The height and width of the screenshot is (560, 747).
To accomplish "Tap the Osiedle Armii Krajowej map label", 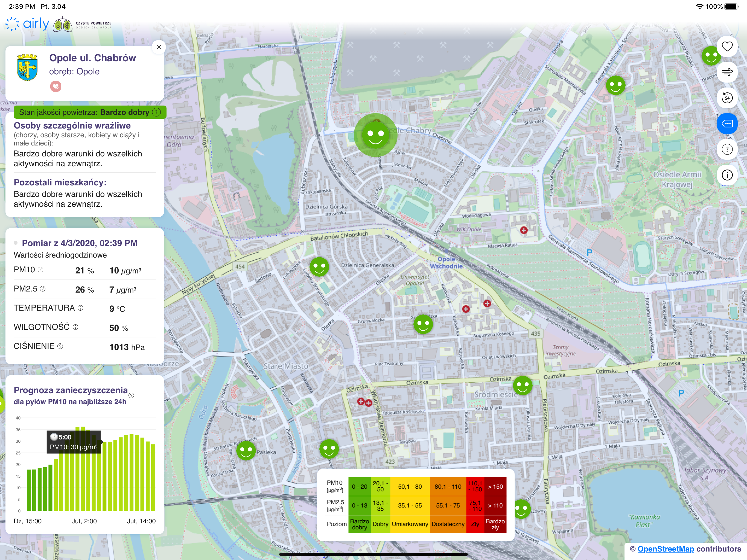I will 677,179.
